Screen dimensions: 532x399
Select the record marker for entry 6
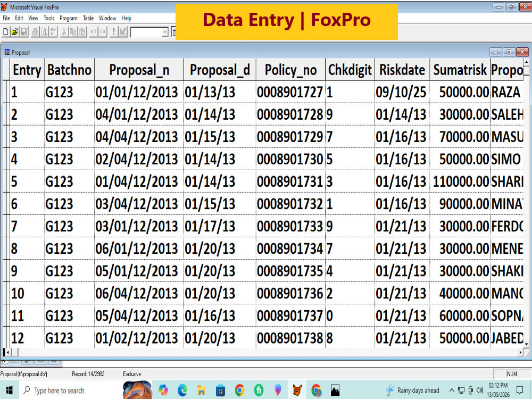(x=6, y=204)
